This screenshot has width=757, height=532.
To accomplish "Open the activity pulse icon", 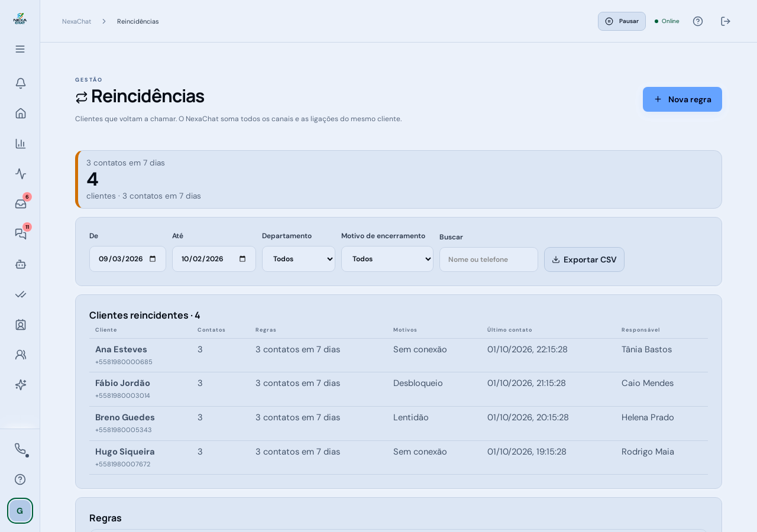I will click(x=20, y=174).
